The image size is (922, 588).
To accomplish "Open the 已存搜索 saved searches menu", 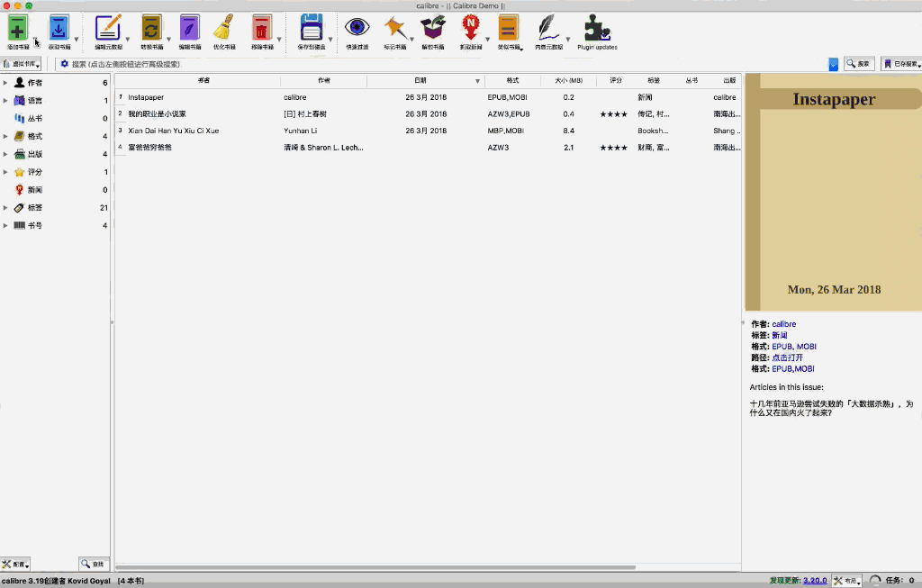I will tap(901, 64).
